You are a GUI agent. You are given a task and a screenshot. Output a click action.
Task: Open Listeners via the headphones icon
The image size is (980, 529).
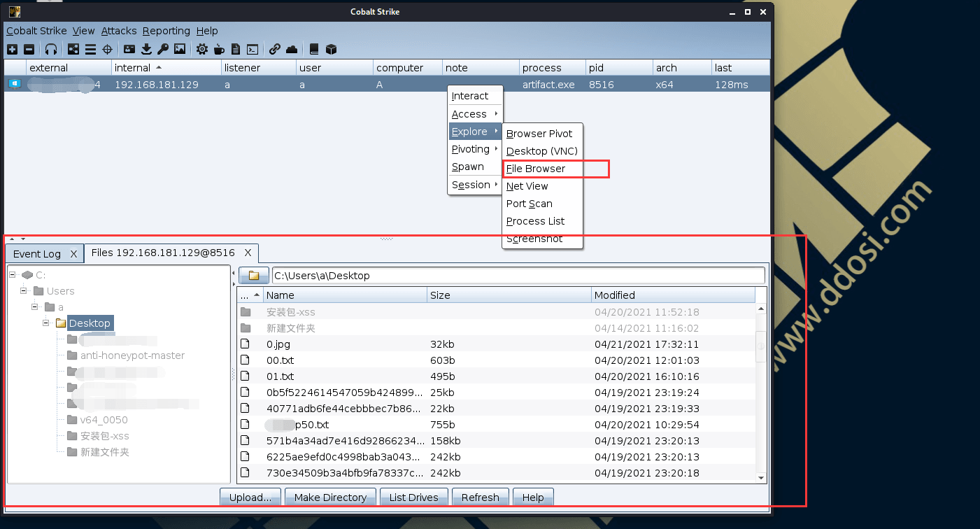pos(51,49)
